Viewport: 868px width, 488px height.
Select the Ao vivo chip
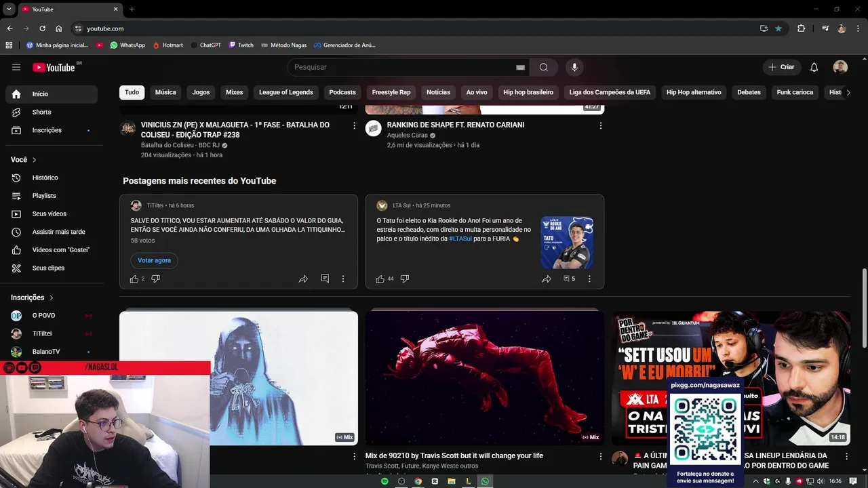coord(477,92)
